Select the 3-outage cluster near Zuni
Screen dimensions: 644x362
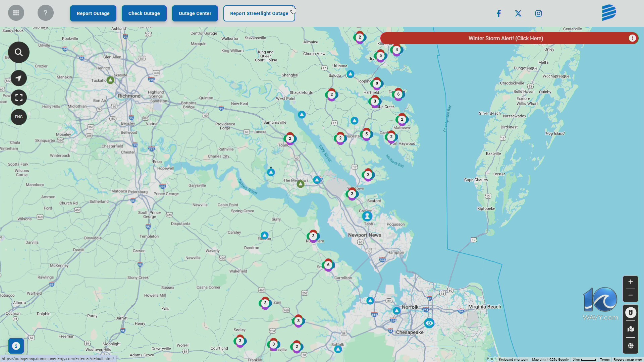coord(265,303)
